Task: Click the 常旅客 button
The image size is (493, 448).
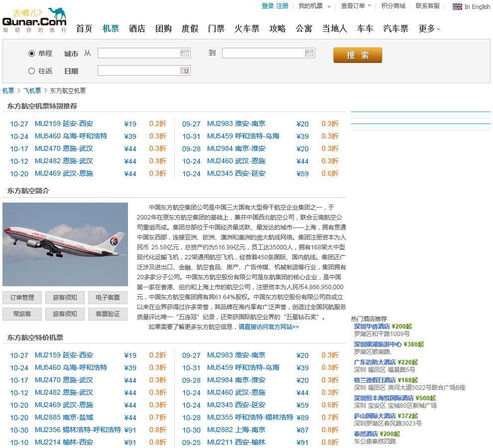Action: point(22,314)
